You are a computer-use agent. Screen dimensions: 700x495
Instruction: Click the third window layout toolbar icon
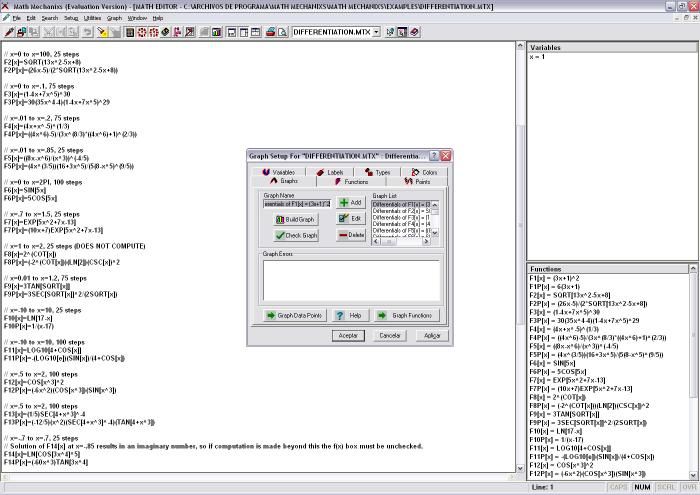(255, 32)
